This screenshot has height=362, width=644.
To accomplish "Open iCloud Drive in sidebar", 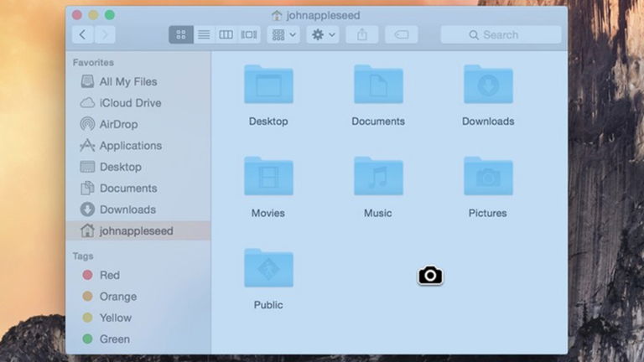I will tap(138, 103).
